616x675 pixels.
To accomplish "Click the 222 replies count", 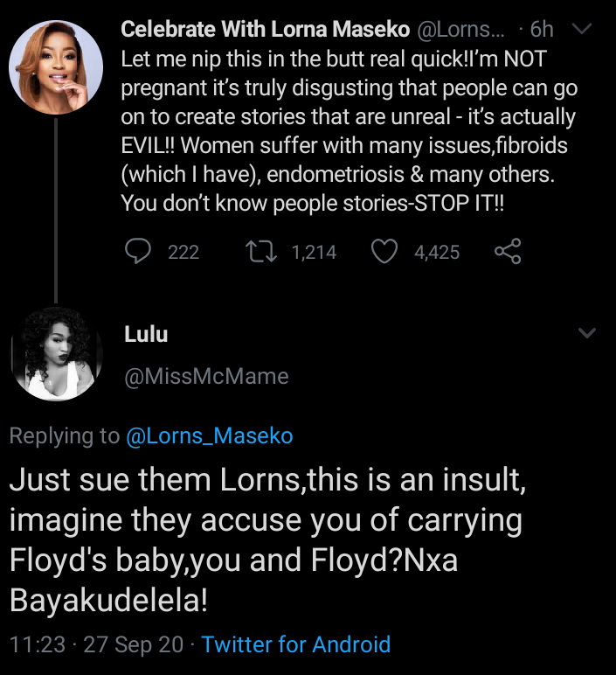I will pos(183,253).
